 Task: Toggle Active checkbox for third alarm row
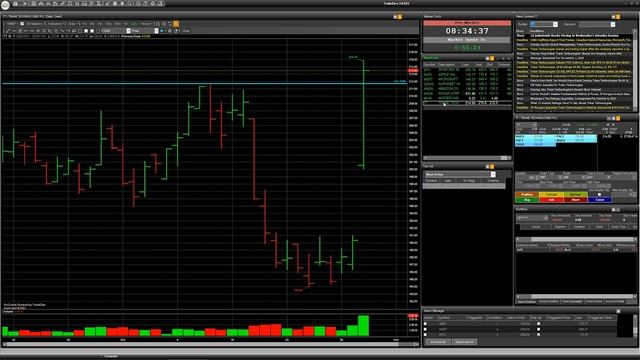tap(425, 334)
